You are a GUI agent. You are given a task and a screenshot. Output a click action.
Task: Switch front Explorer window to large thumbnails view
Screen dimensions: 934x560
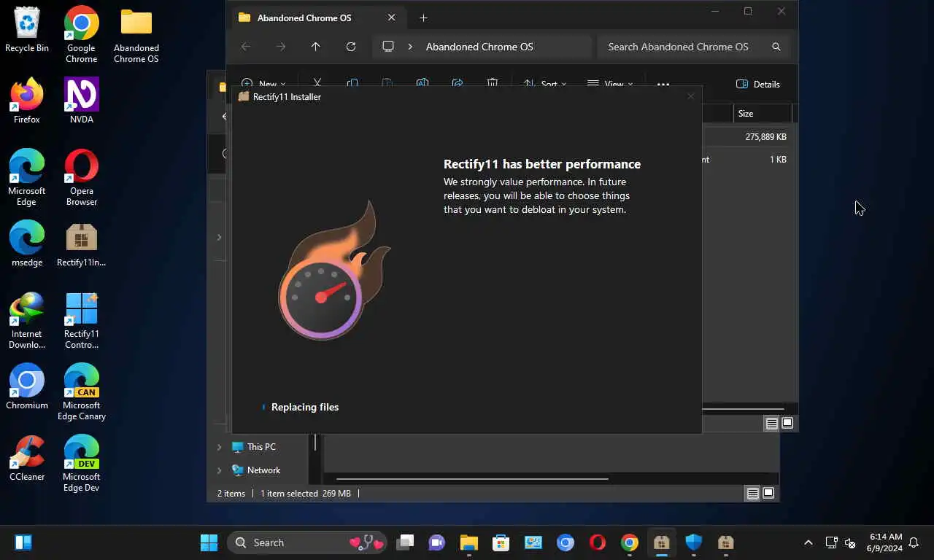click(787, 423)
